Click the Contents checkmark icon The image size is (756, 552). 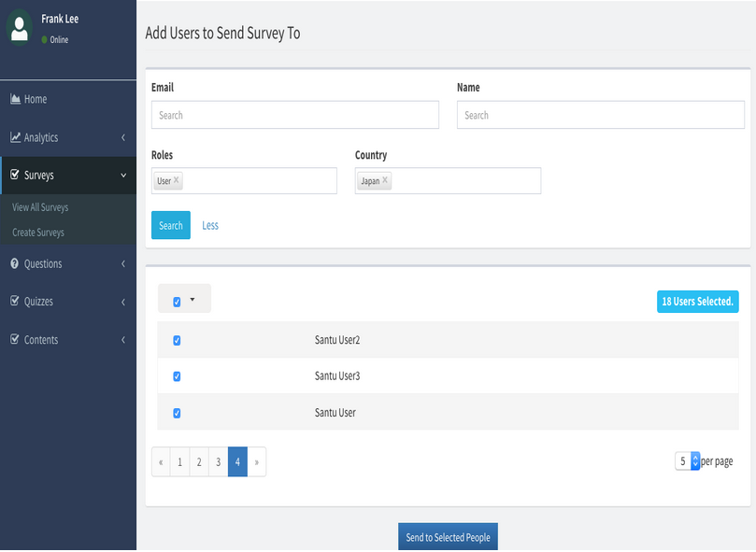(x=15, y=340)
